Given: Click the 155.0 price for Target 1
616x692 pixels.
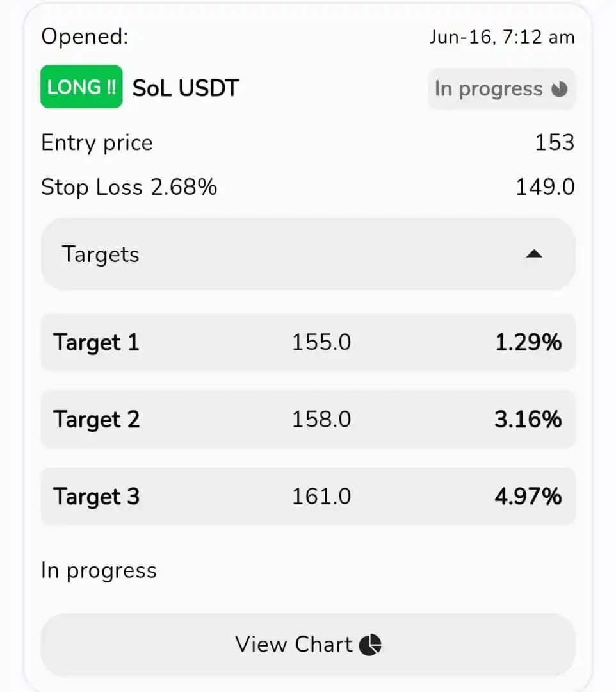Looking at the screenshot, I should (x=321, y=342).
